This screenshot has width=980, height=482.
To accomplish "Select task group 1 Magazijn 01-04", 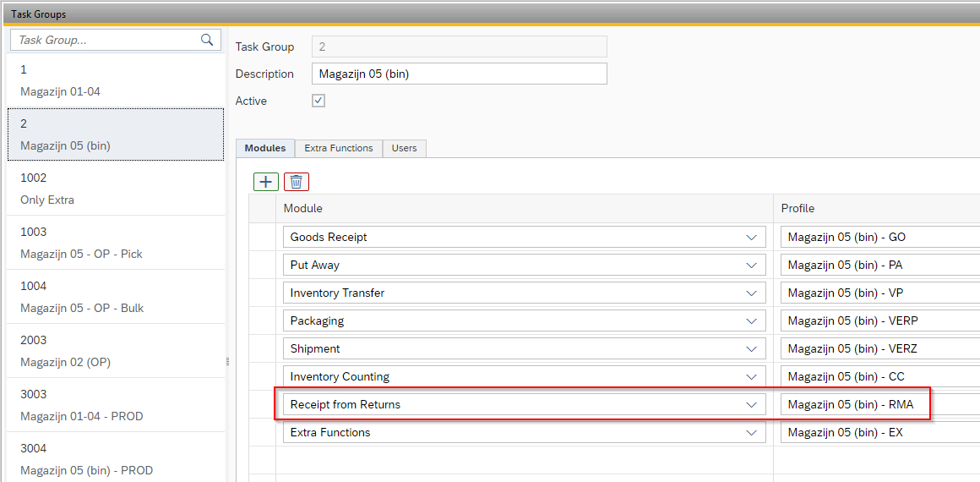I will pyautogui.click(x=116, y=80).
